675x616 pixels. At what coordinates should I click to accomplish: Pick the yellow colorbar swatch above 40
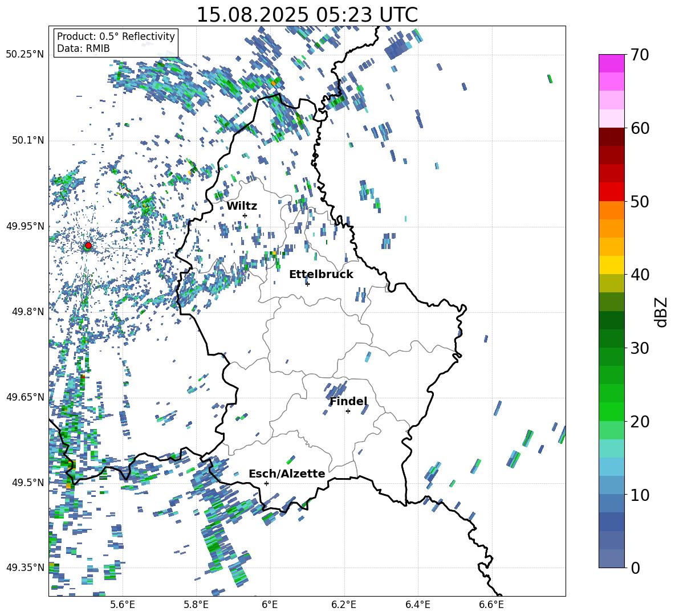(612, 265)
